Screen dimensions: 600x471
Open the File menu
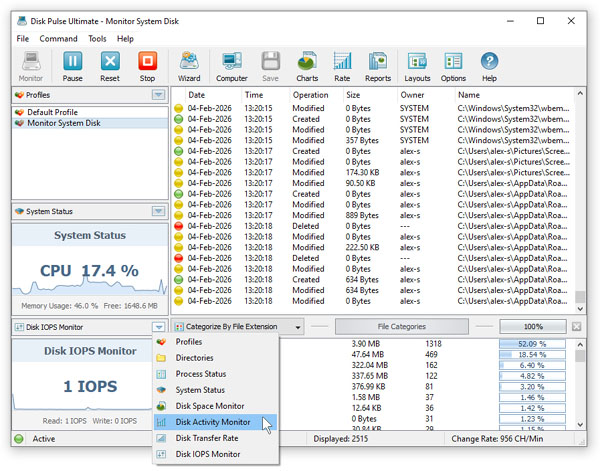coord(23,39)
